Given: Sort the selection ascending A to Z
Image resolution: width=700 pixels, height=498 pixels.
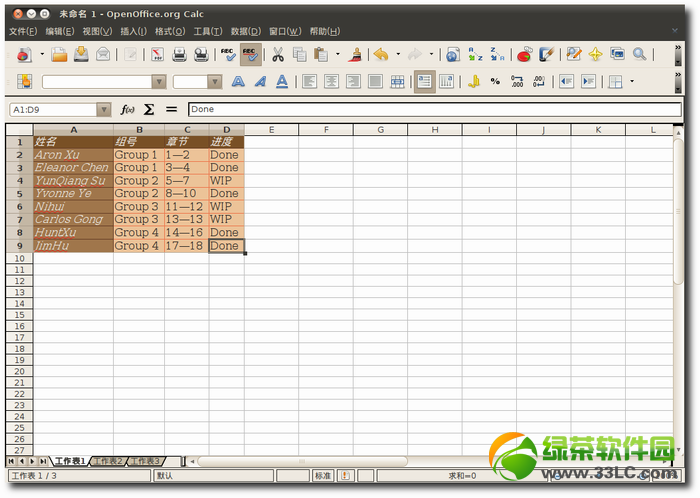Looking at the screenshot, I should coord(475,54).
